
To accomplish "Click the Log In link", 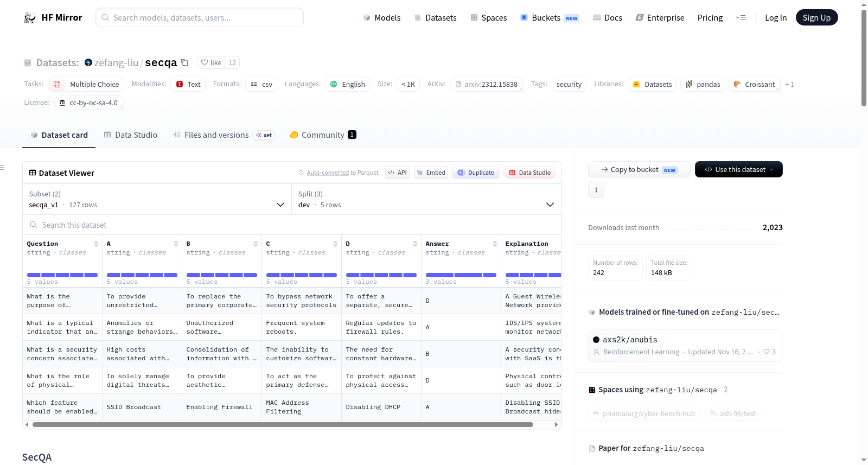I will click(x=776, y=18).
